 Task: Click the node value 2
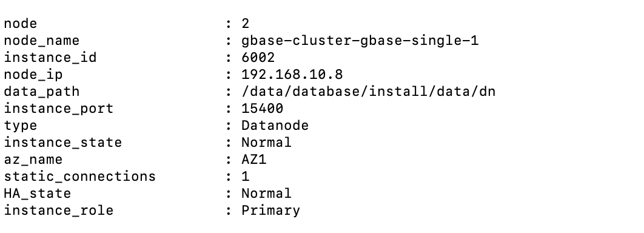point(245,24)
